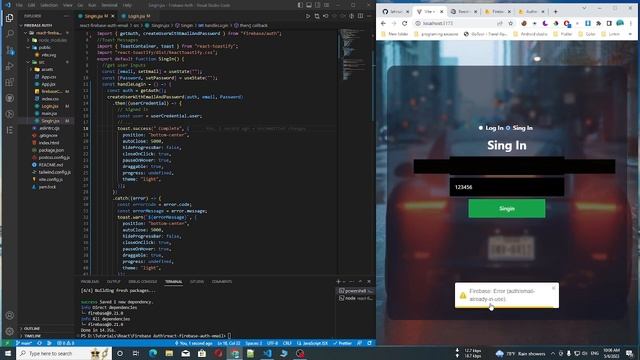
Task: Select the Sing In radio button
Action: tap(508, 128)
